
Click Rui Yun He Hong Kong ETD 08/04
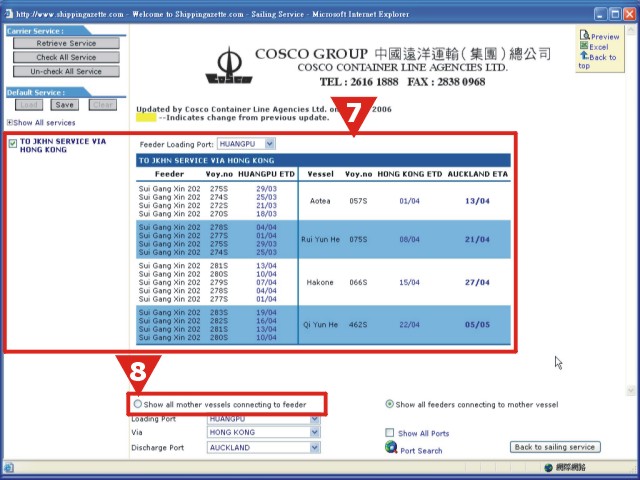pyautogui.click(x=409, y=240)
